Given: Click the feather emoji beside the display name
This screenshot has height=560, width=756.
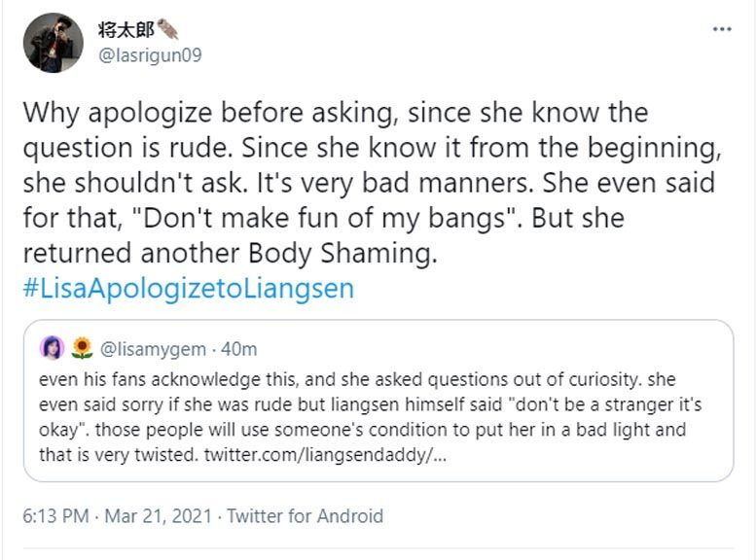Looking at the screenshot, I should pyautogui.click(x=169, y=30).
